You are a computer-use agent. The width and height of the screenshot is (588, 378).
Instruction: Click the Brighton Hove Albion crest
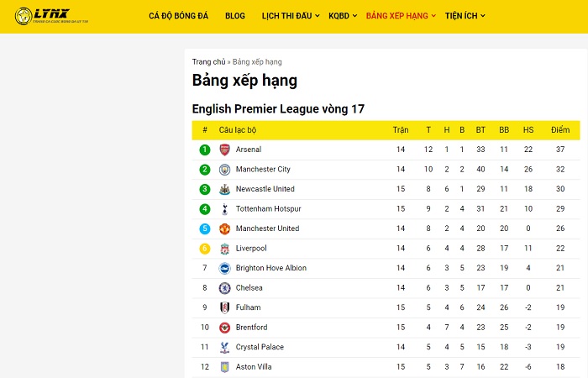coord(224,268)
